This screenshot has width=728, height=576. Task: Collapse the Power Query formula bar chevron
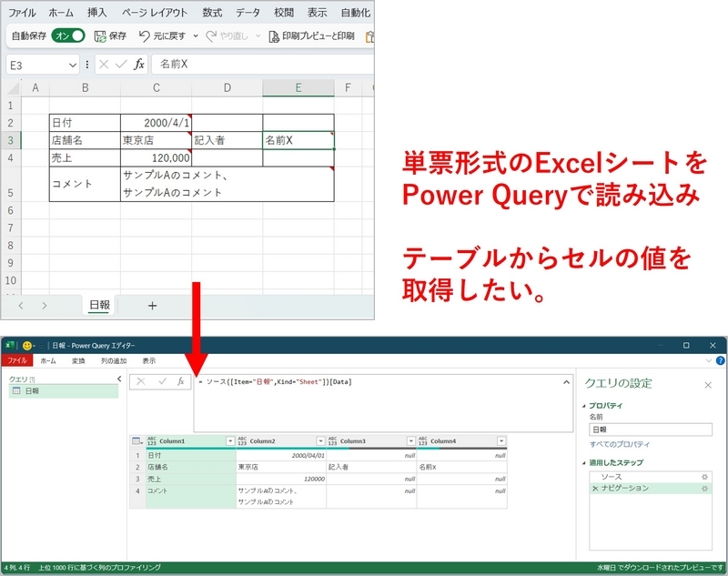point(566,382)
